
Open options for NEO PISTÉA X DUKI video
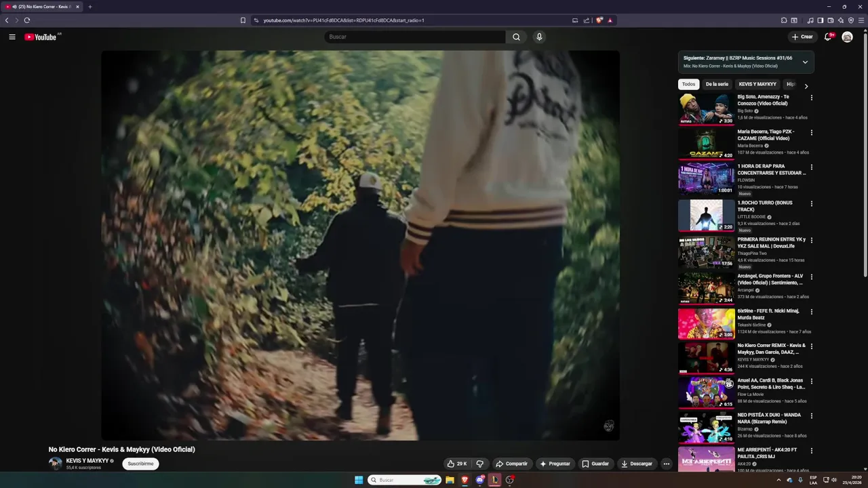coord(811,415)
